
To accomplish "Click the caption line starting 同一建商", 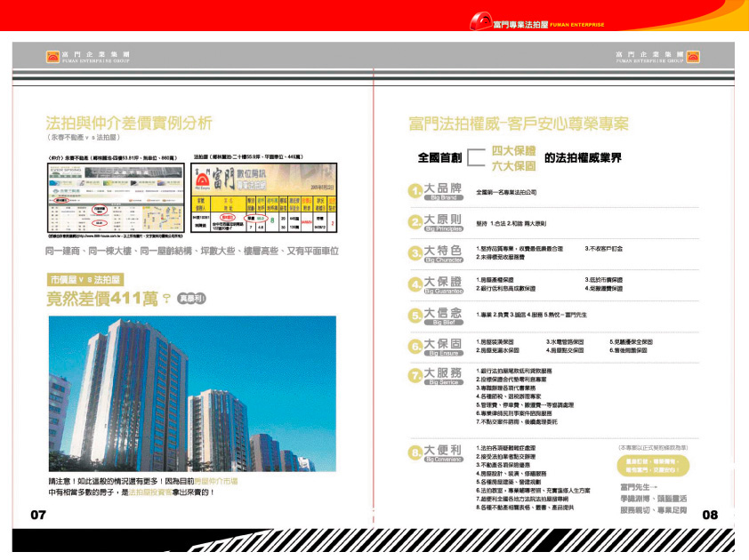I will [192, 252].
